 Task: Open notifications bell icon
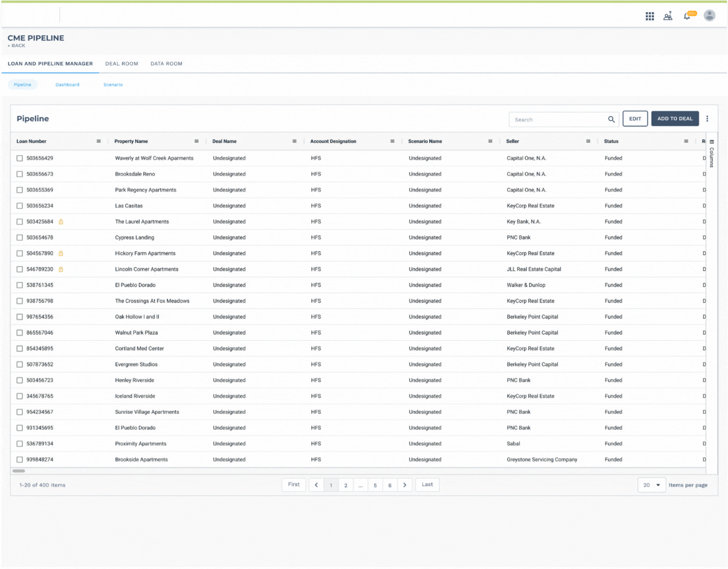687,16
